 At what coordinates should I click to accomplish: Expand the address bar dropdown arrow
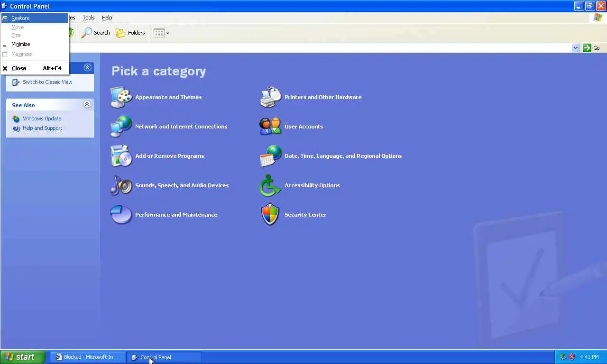point(575,48)
